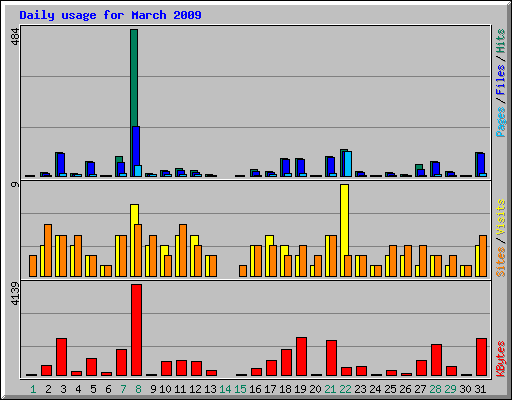Screen dimensions: 512x400
Task: Select day label "5" on the date axis
Action: point(93,389)
